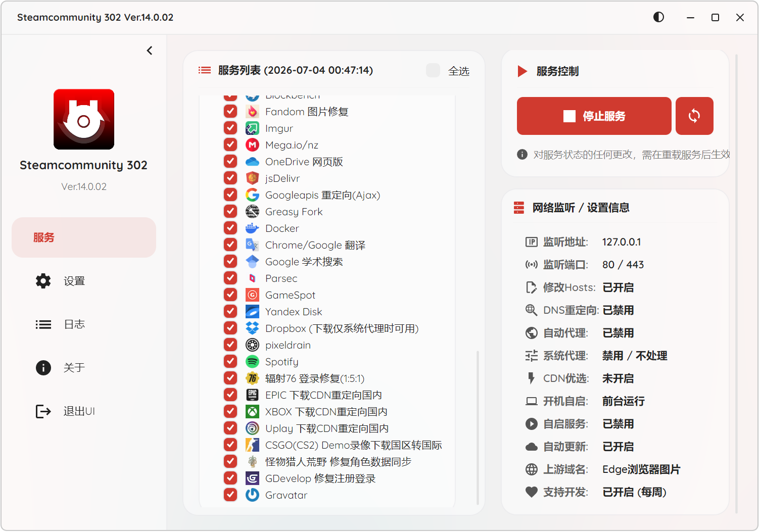Click the Mega.io/nz red M icon
The height and width of the screenshot is (532, 759).
coord(252,145)
